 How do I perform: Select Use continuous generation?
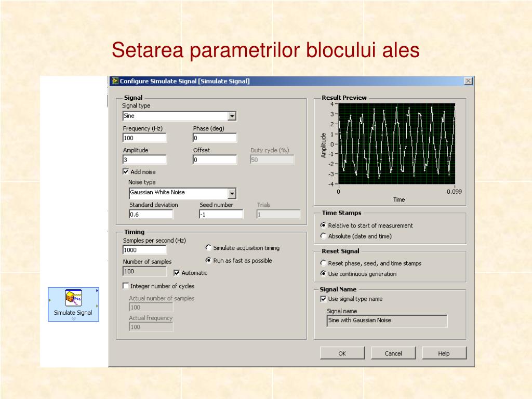[x=323, y=273]
